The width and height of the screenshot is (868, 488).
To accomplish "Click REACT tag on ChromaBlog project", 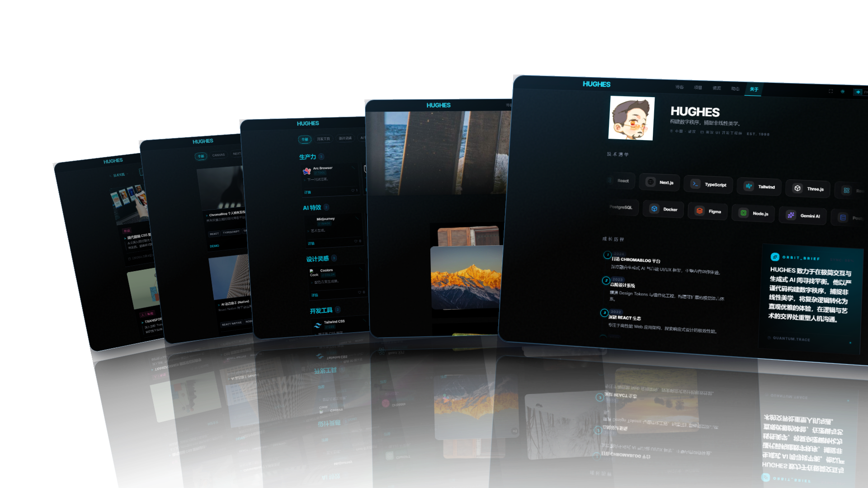I will coord(214,234).
